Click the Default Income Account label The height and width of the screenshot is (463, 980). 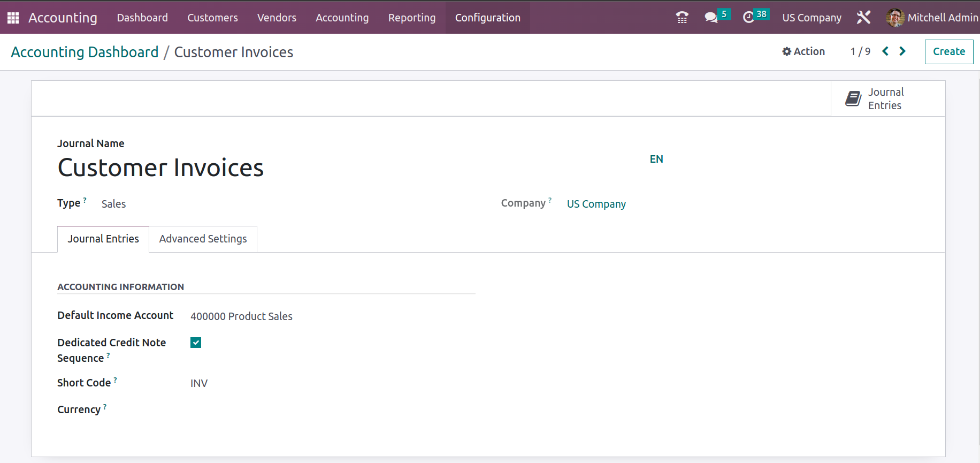(115, 315)
